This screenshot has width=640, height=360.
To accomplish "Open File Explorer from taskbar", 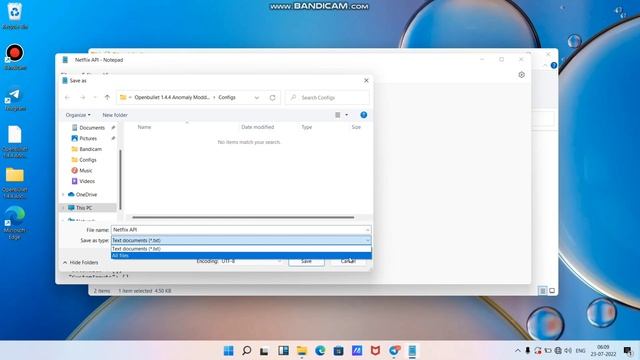I will point(302,351).
